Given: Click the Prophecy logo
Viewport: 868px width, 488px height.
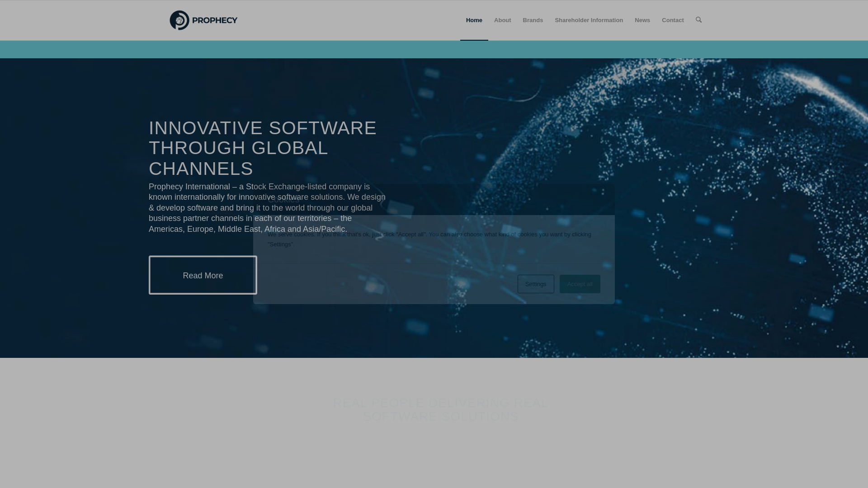Looking at the screenshot, I should pos(203,20).
